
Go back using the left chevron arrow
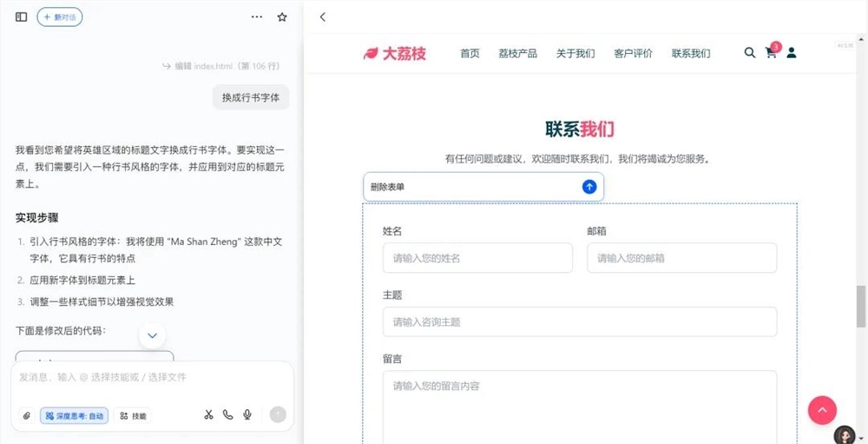click(323, 17)
